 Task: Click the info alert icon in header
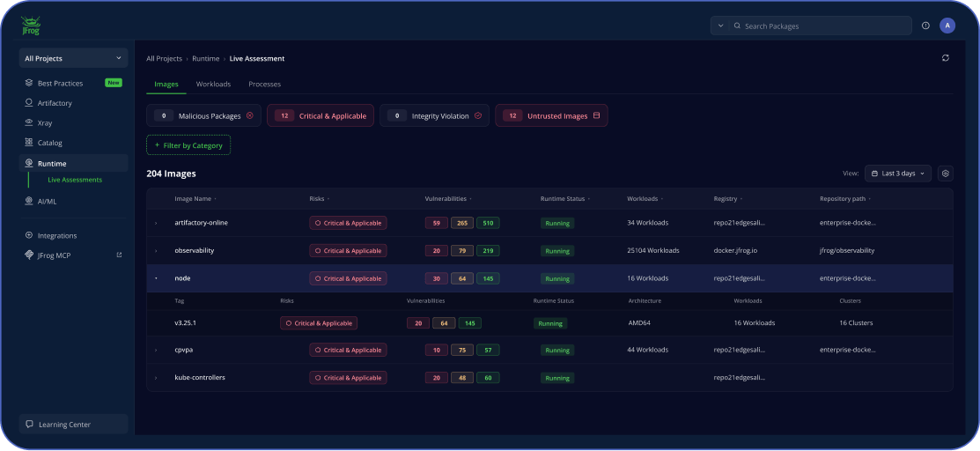click(925, 26)
